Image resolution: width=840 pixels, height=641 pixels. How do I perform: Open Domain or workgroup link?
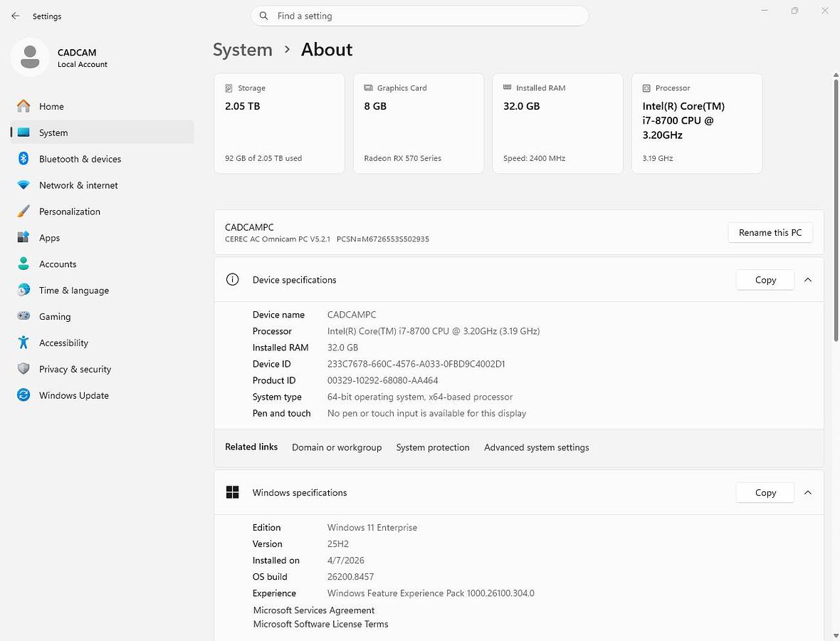337,447
